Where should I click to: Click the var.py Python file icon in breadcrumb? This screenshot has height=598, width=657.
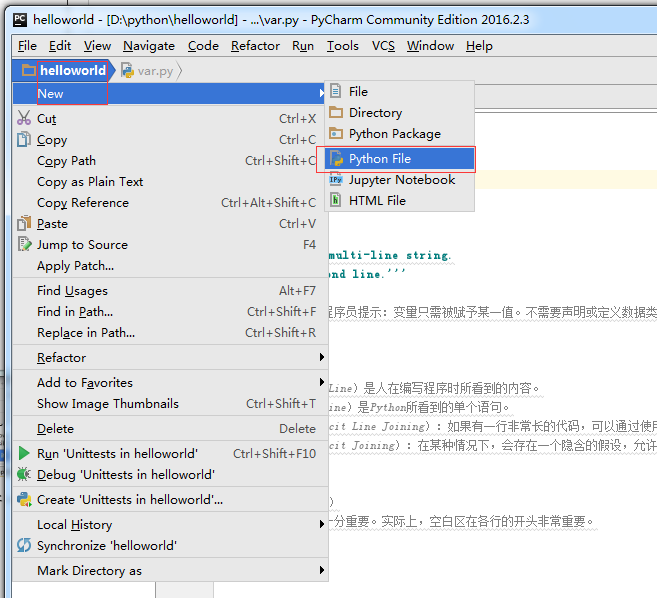127,70
